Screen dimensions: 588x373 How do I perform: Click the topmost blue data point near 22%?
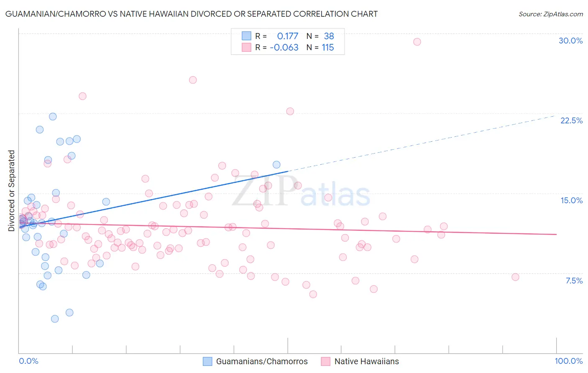[53, 117]
